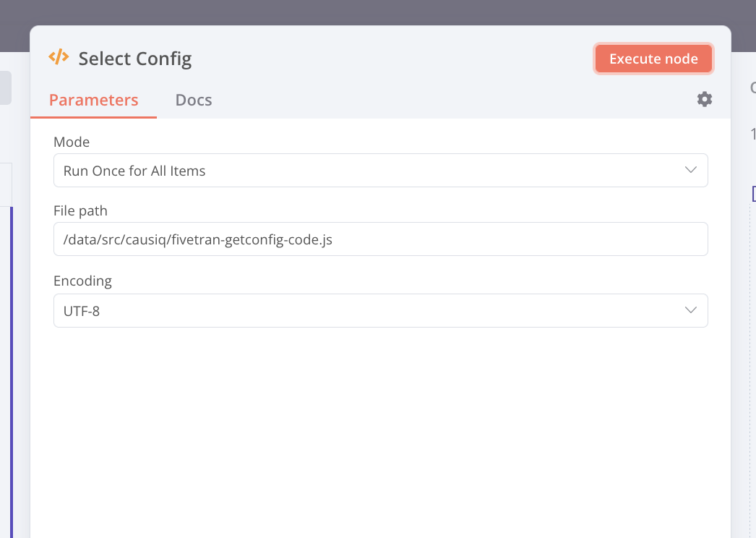Click the Mode field label
Screen dimensions: 756x538
72,142
